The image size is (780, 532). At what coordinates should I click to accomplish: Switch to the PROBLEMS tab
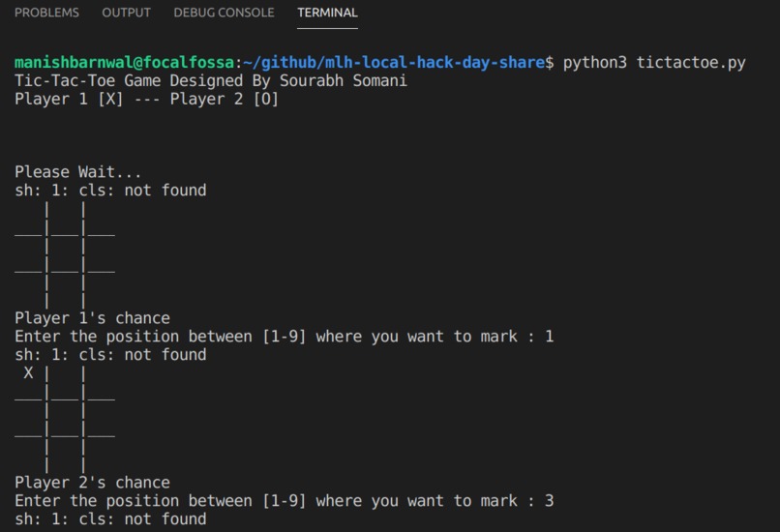(46, 13)
